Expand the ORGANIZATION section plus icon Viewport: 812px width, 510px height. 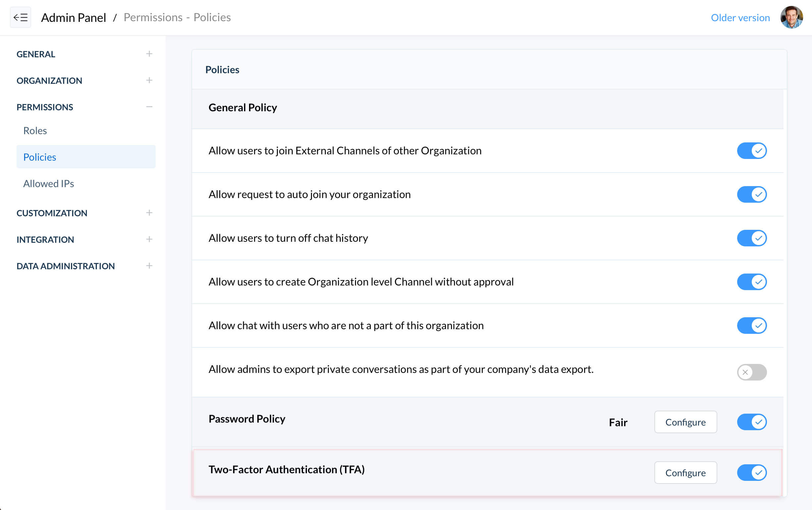[149, 80]
